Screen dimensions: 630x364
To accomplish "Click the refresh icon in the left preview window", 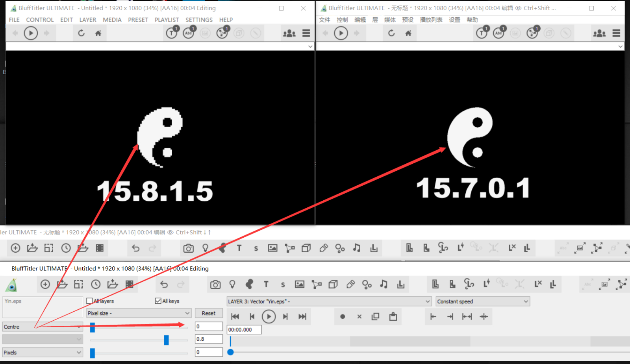I will click(81, 33).
